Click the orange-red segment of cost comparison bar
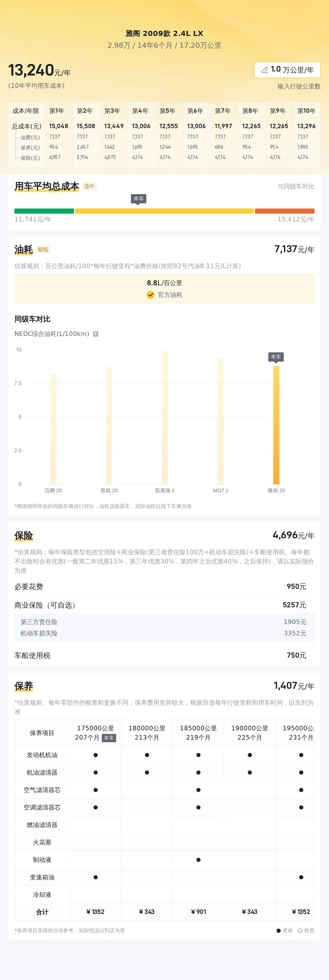Viewport: 329px width, 980px height. [x=285, y=211]
